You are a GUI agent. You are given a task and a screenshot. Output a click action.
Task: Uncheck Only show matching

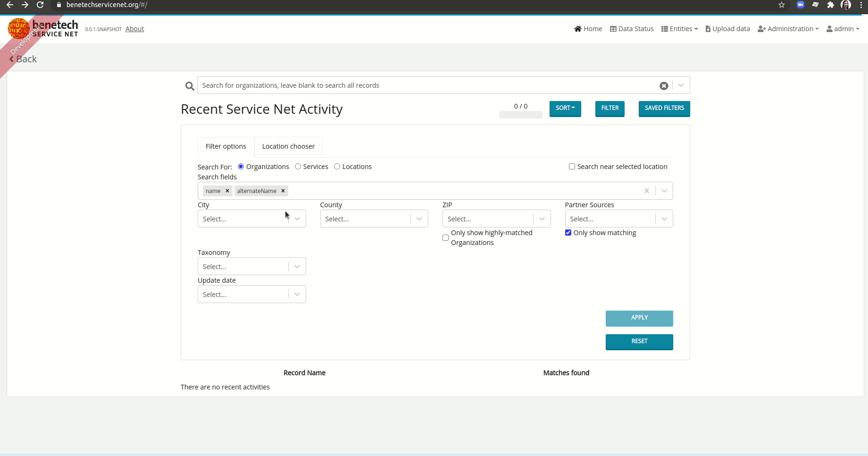pos(568,233)
